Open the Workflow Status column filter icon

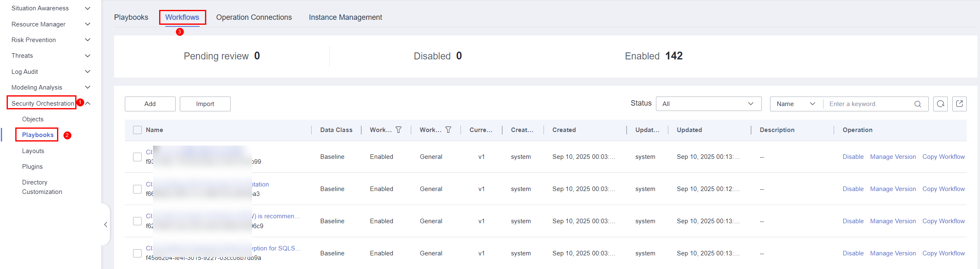(398, 130)
